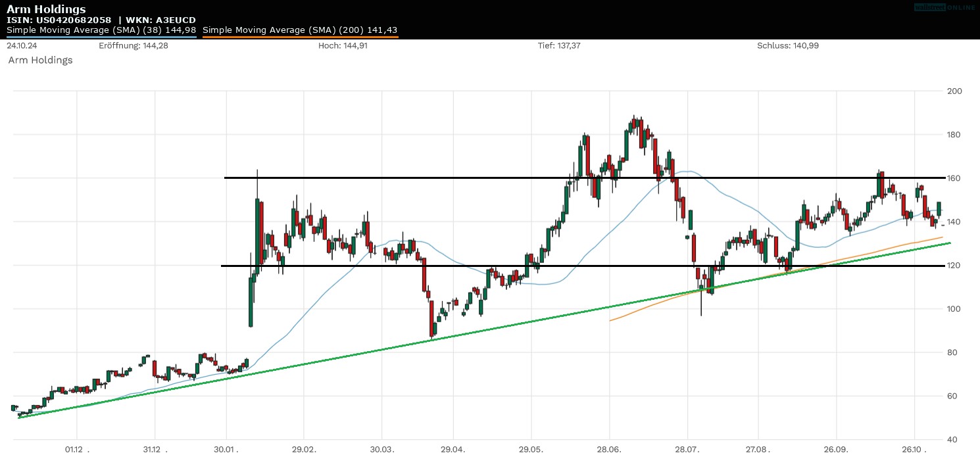Screen dimensions: 980x453
Task: Click the 27.08. date axis label
Action: (758, 449)
